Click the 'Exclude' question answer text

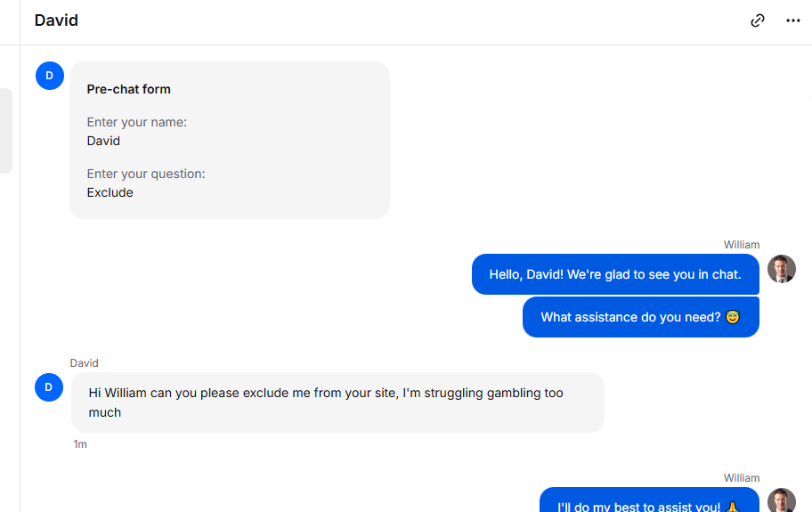[x=110, y=192]
